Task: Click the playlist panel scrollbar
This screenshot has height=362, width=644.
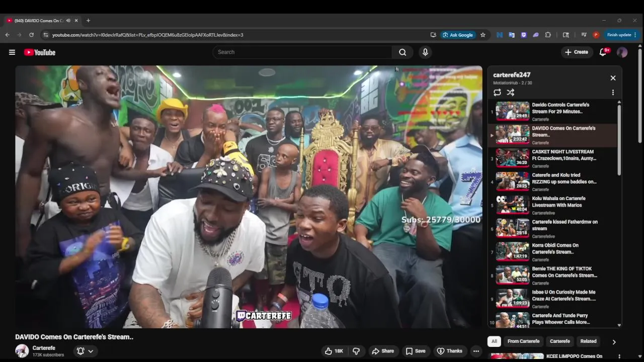Action: click(x=619, y=140)
